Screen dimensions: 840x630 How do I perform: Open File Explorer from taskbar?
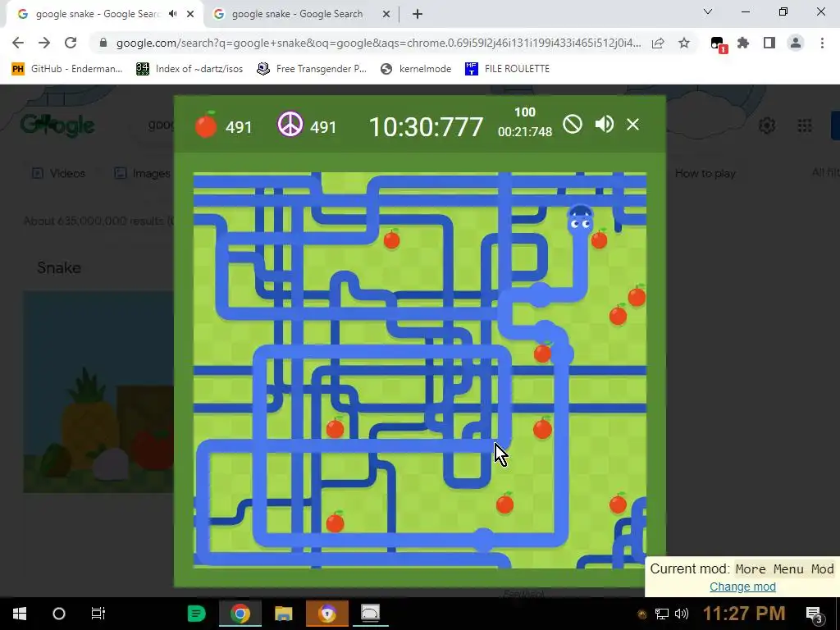(283, 614)
